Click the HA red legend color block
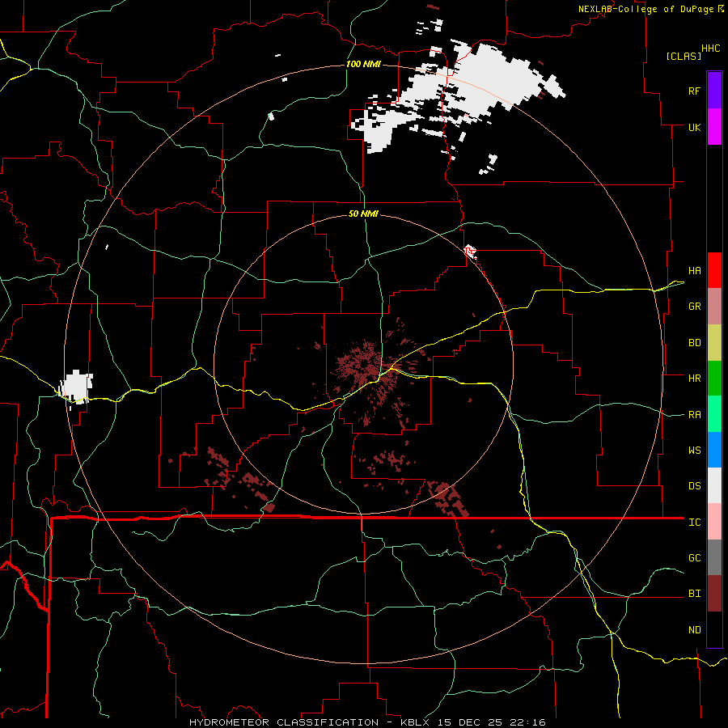This screenshot has width=728, height=728. pyautogui.click(x=714, y=270)
